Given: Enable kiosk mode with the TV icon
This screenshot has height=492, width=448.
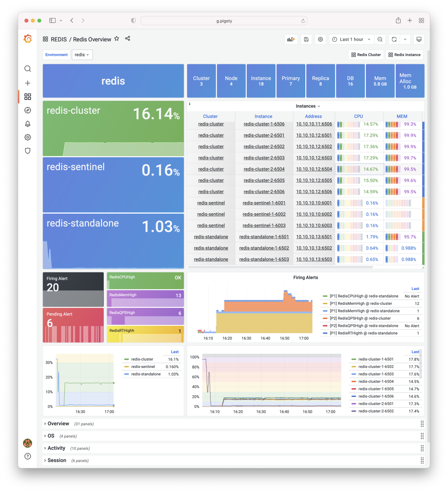Looking at the screenshot, I should (x=419, y=39).
